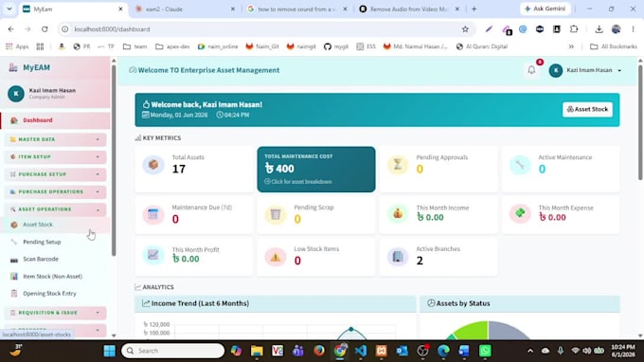Image resolution: width=644 pixels, height=362 pixels.
Task: Show more bookmarks via the chevron
Action: (x=571, y=46)
